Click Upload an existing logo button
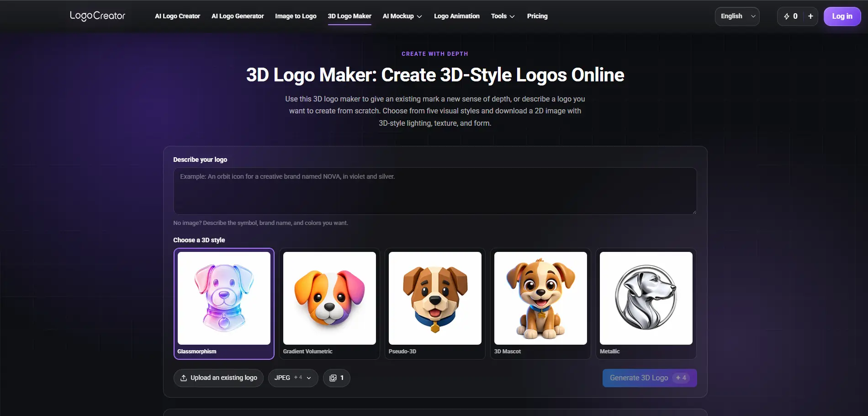The image size is (868, 416). 218,378
